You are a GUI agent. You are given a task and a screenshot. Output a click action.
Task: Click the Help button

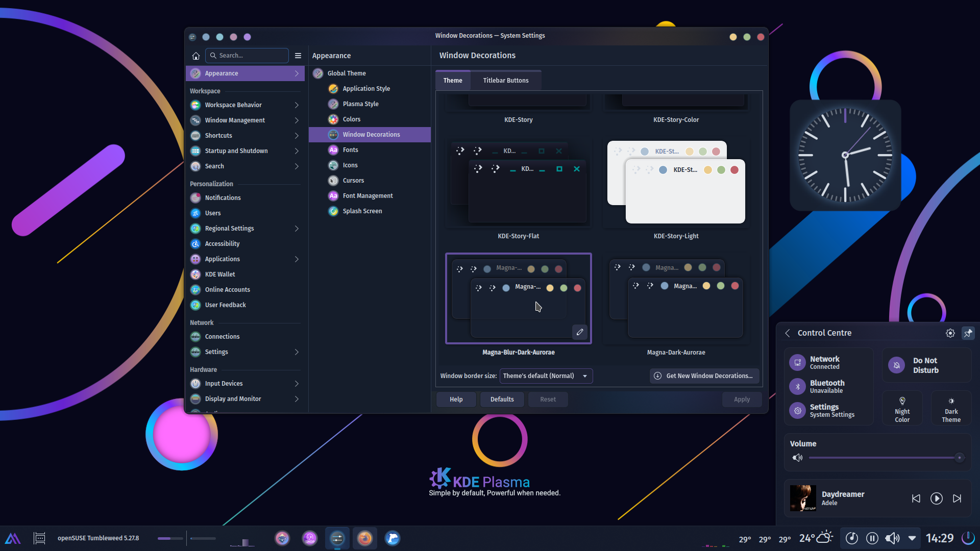click(x=456, y=399)
